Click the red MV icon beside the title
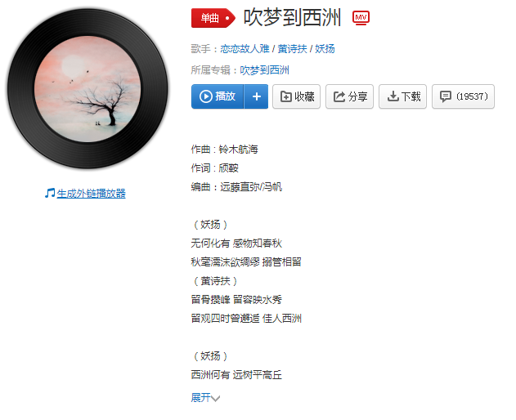Screen dimensions: 516x420 coord(361,18)
